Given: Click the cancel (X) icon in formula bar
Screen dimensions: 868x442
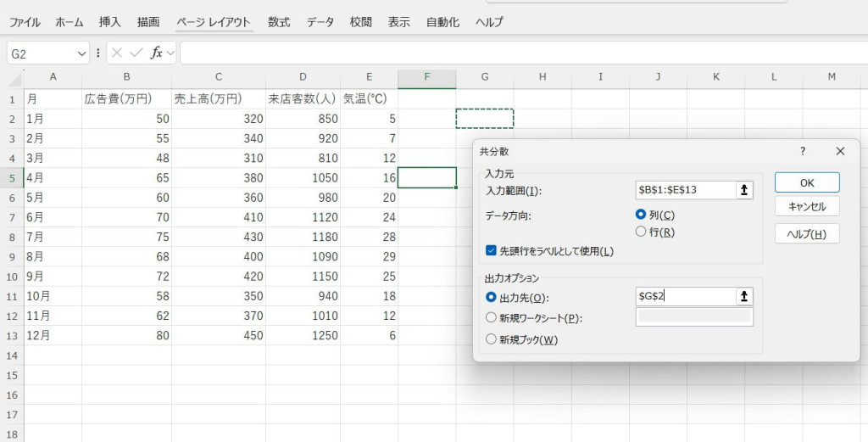Looking at the screenshot, I should pos(117,53).
